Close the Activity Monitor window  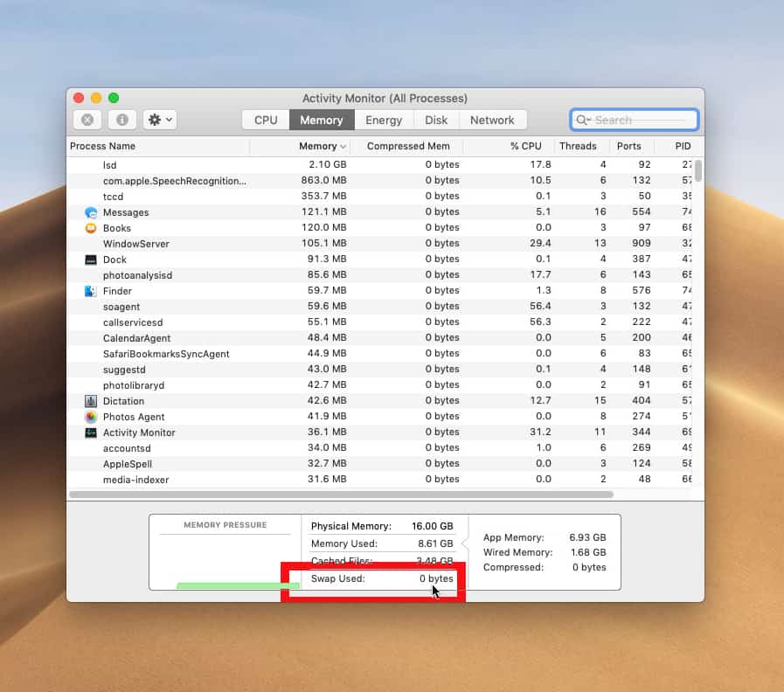click(79, 98)
